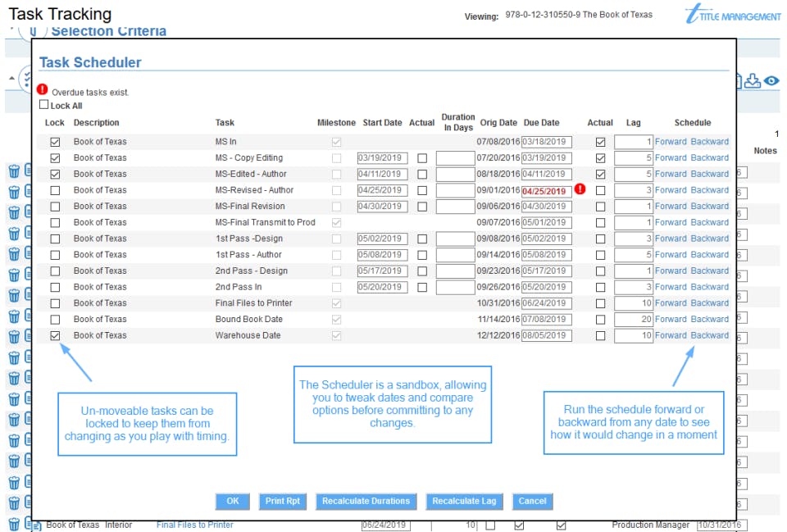This screenshot has width=787, height=532.
Task: Click Duration field for MS-Edited - Author
Action: (455, 174)
